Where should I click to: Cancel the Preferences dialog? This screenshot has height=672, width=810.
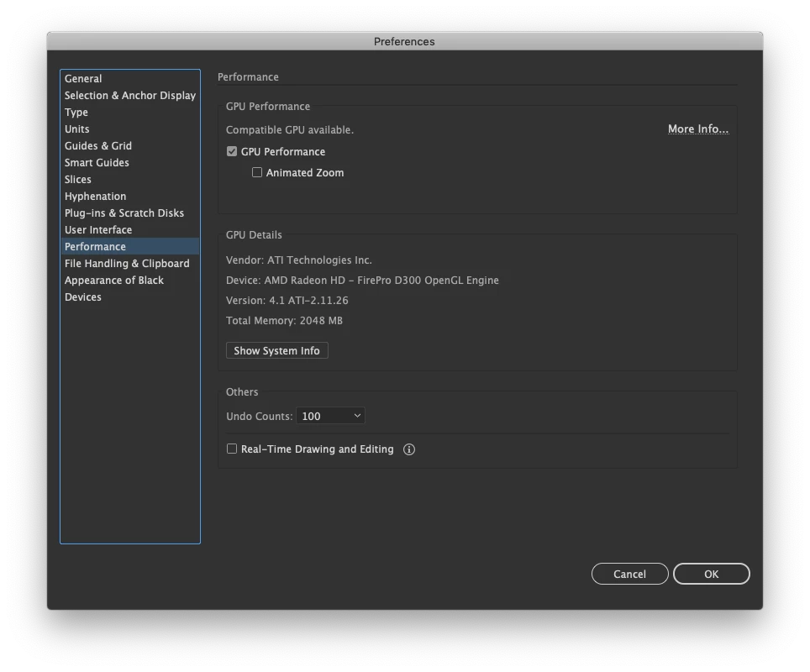629,574
